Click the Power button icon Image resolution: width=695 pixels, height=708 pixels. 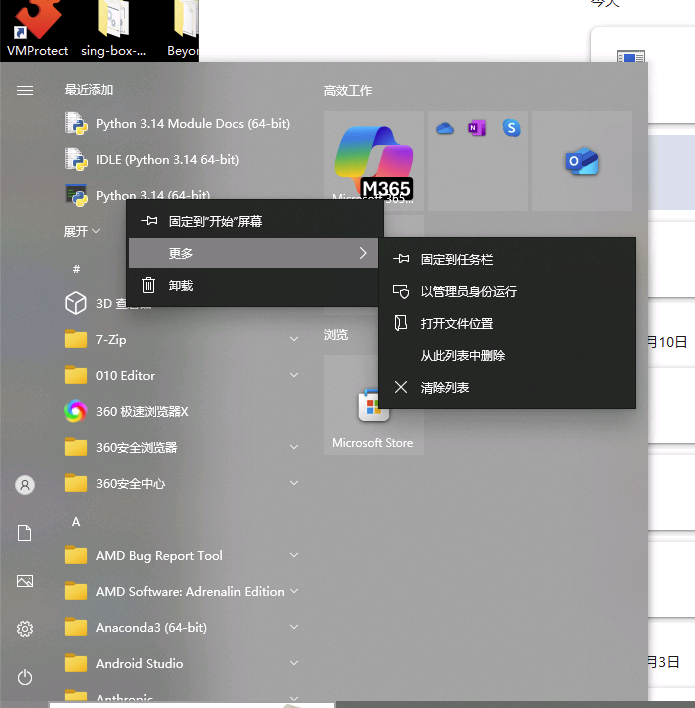click(25, 677)
